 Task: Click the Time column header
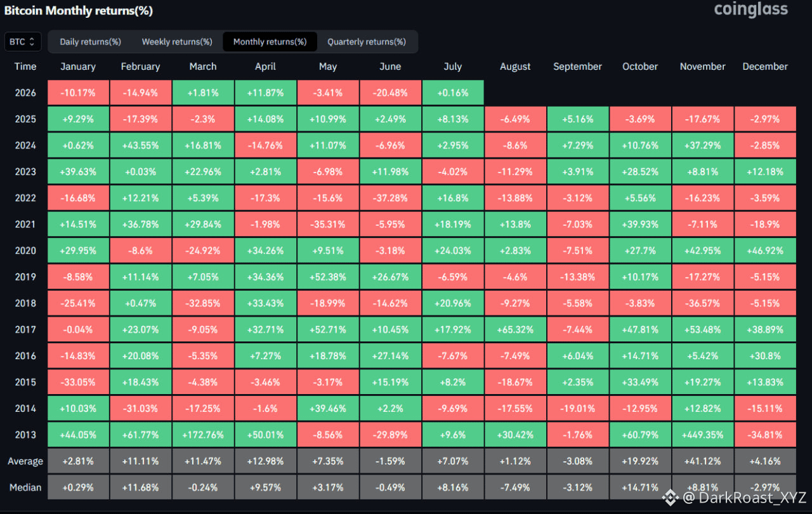click(x=25, y=67)
